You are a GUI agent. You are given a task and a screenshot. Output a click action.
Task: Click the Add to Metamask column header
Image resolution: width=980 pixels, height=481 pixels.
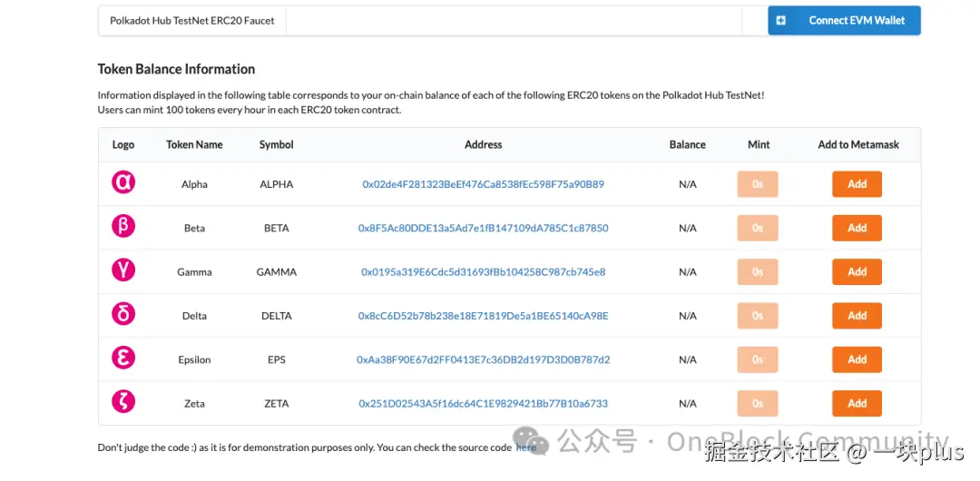[x=858, y=144]
